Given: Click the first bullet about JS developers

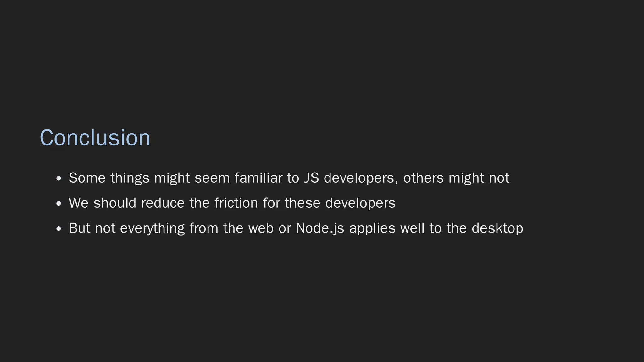Looking at the screenshot, I should (x=289, y=178).
